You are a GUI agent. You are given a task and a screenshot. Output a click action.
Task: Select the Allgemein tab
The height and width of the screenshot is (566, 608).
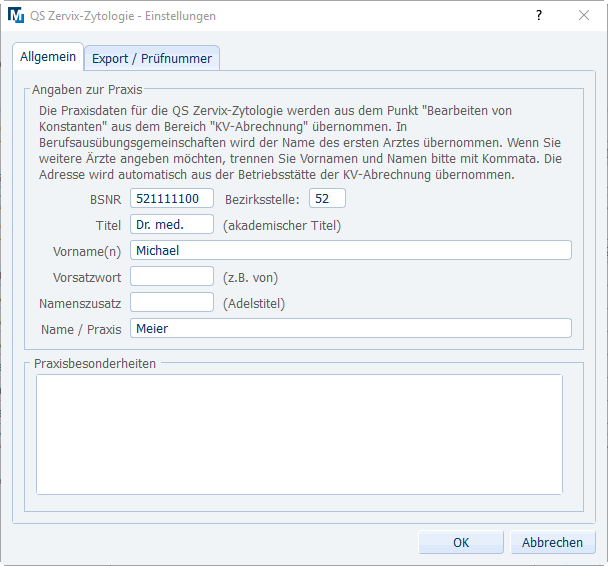48,58
